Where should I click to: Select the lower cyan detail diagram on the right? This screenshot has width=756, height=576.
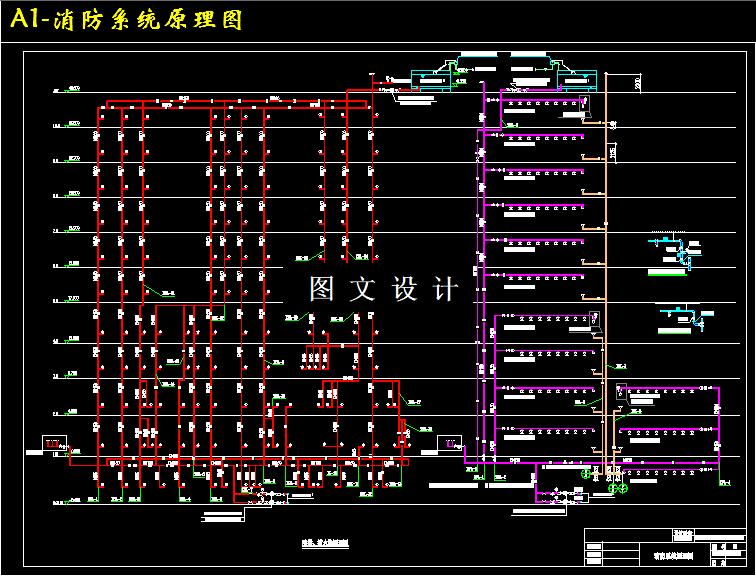point(685,319)
